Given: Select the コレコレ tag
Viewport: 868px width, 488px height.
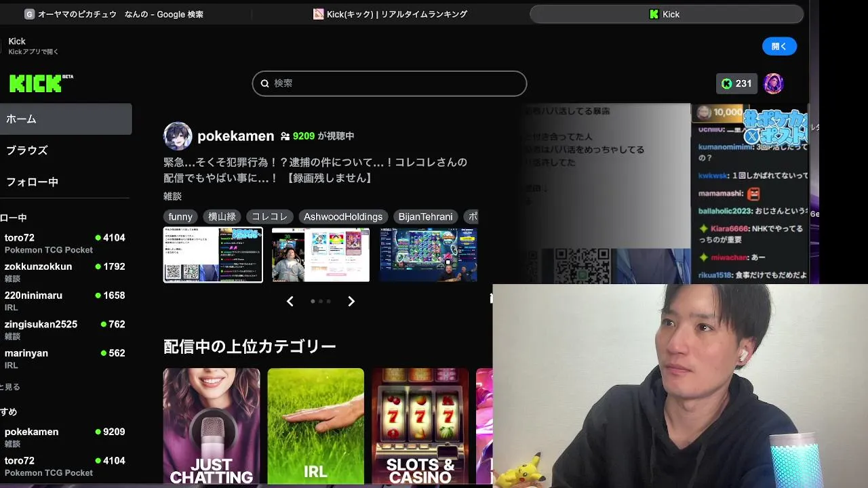Looking at the screenshot, I should 270,217.
